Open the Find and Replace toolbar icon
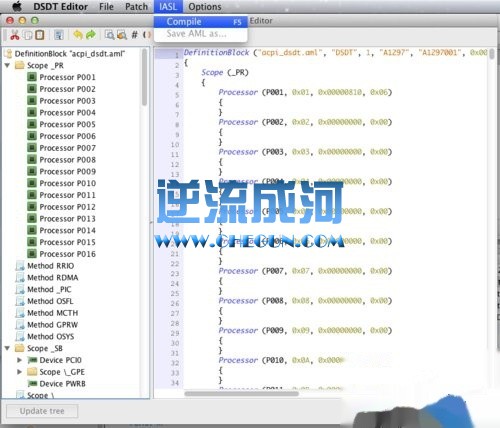 [122, 35]
